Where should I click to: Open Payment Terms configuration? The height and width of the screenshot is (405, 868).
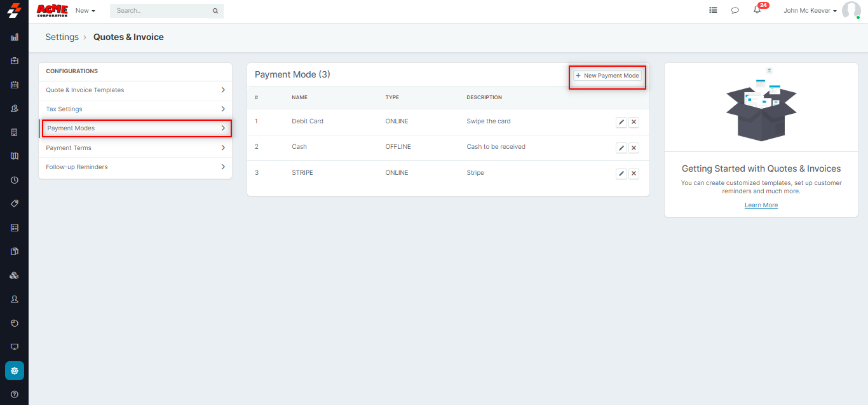[135, 148]
